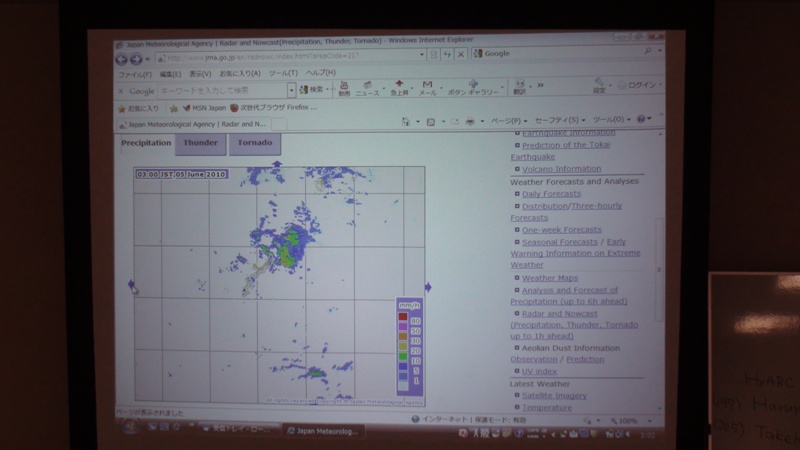Click the Google Toolbar ログイン sign-in button
The width and height of the screenshot is (800, 450).
[x=639, y=85]
